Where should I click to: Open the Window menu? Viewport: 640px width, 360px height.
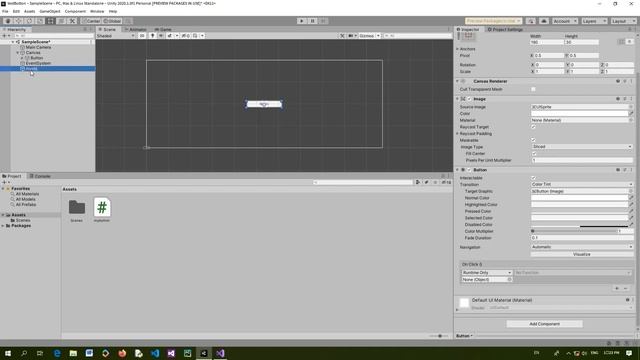pyautogui.click(x=97, y=11)
